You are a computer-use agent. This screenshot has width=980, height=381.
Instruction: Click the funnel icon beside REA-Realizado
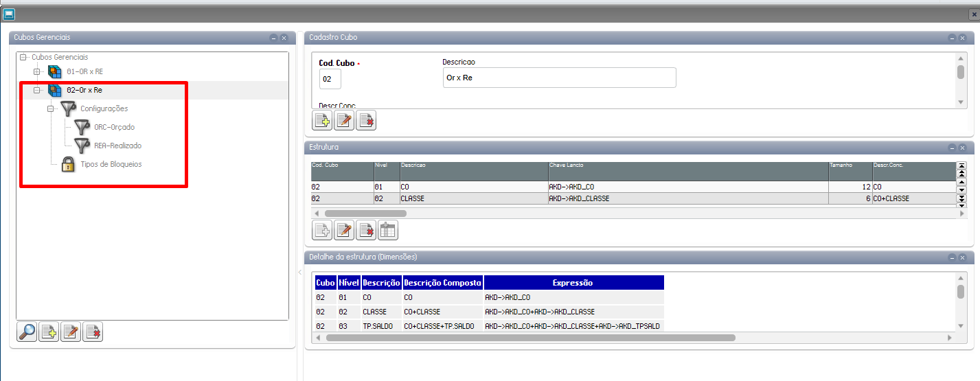pyautogui.click(x=82, y=146)
